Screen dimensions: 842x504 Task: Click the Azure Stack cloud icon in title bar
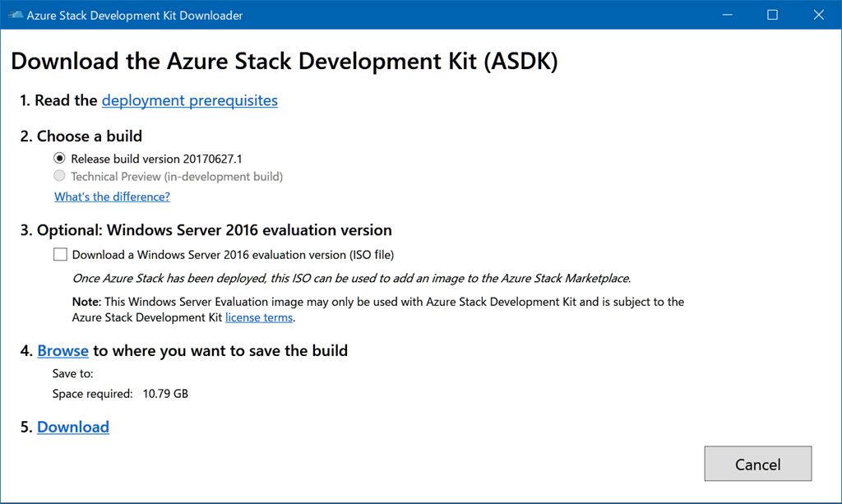pos(15,16)
